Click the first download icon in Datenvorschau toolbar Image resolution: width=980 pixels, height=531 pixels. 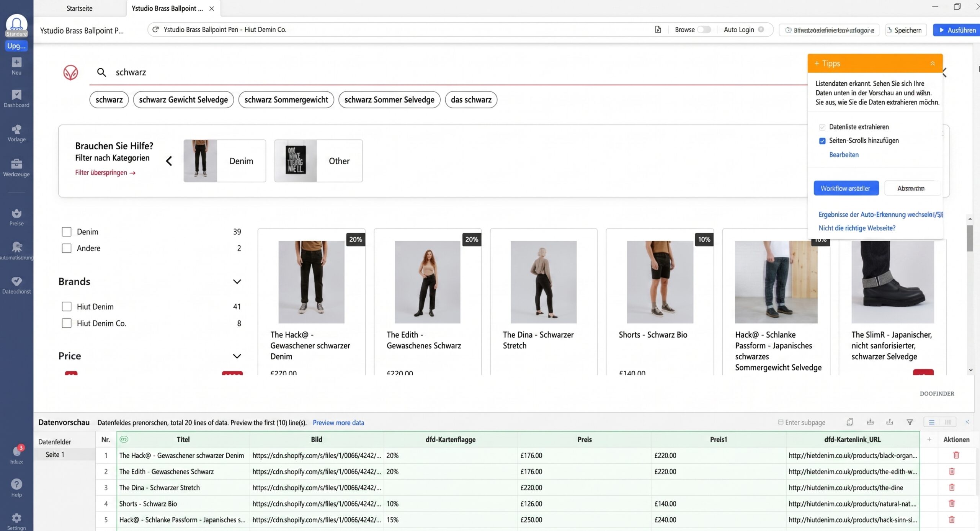(870, 422)
